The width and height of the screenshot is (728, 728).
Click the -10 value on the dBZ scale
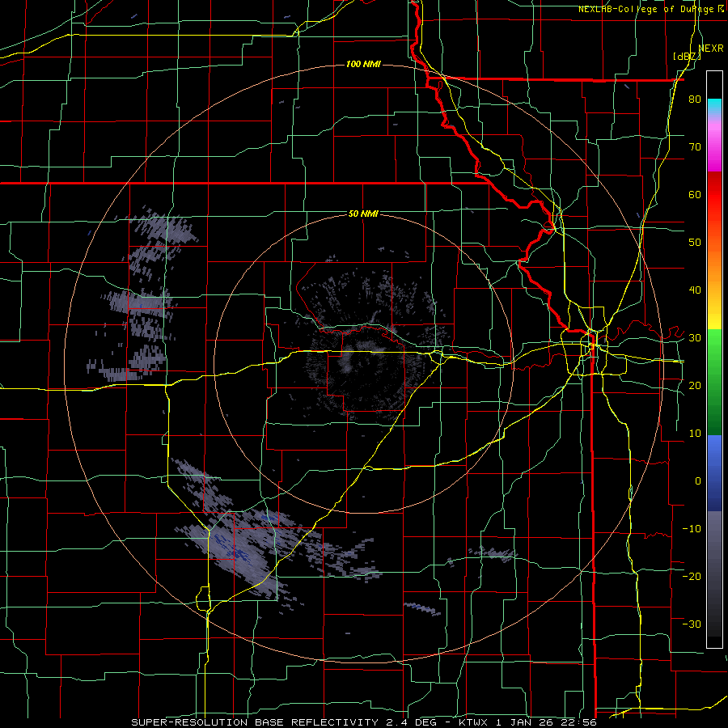pos(692,529)
